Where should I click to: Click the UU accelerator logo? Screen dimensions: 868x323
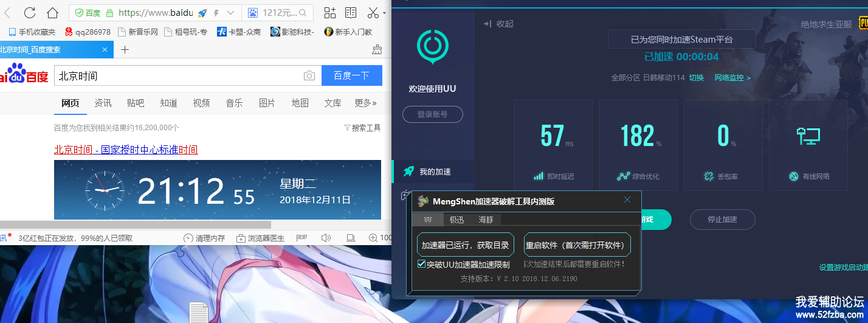pos(432,46)
